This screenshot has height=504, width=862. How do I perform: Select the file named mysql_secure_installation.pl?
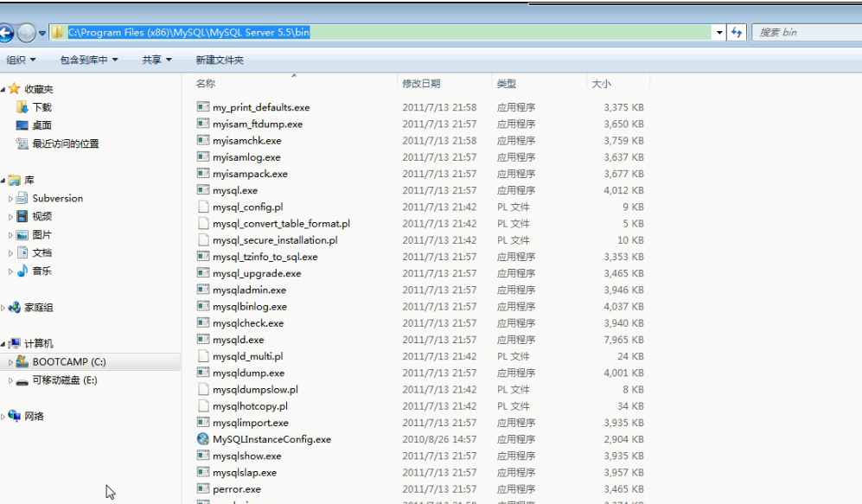(275, 240)
